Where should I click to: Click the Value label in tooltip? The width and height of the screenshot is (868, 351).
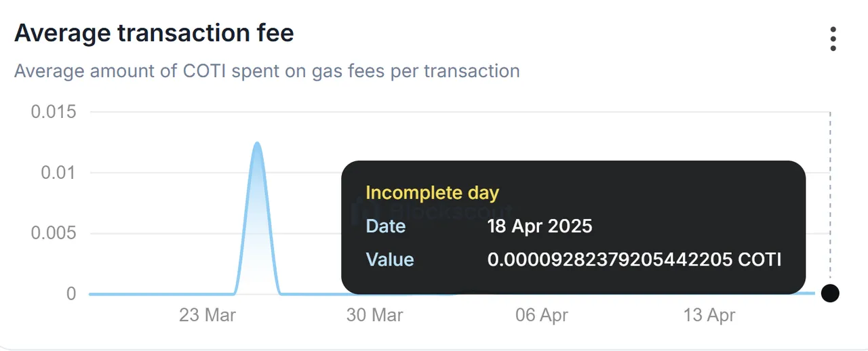pyautogui.click(x=390, y=260)
